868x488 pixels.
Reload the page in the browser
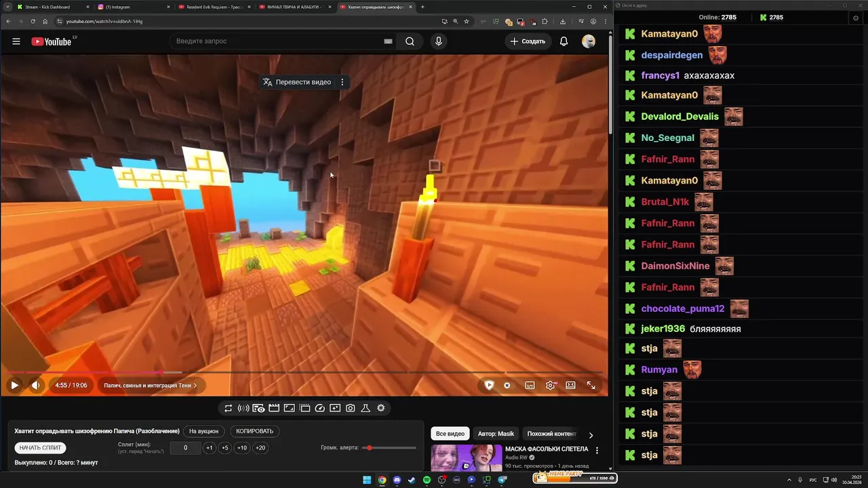point(33,21)
